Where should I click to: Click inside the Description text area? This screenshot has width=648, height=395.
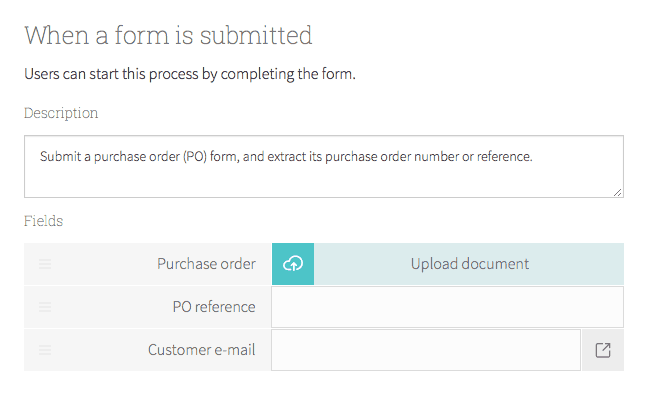point(324,167)
